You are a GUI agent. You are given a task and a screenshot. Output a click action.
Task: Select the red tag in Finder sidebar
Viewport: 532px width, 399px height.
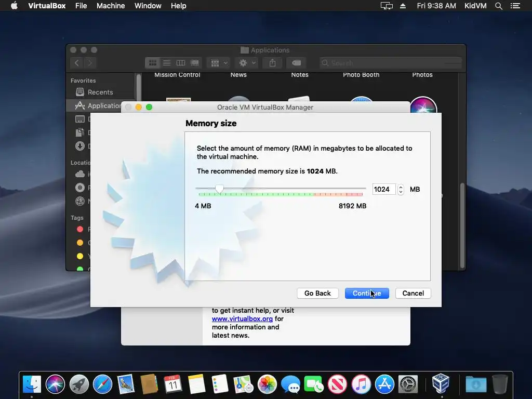[80, 229]
